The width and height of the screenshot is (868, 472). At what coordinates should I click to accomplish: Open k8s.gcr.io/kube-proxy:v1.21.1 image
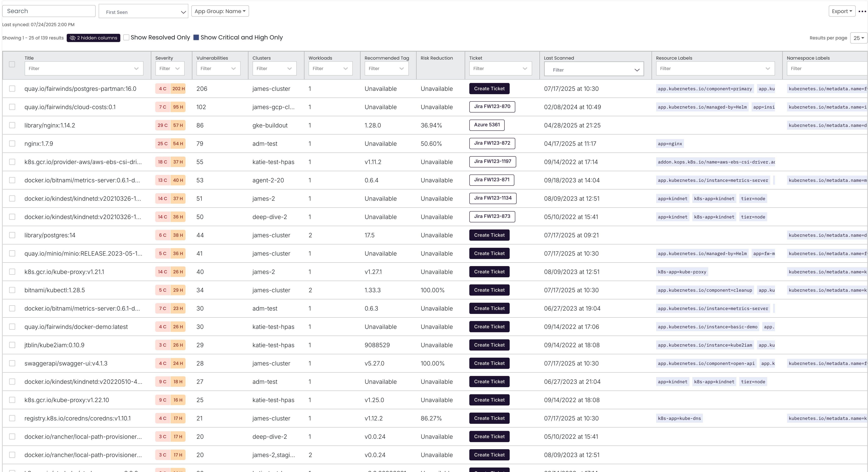point(64,272)
